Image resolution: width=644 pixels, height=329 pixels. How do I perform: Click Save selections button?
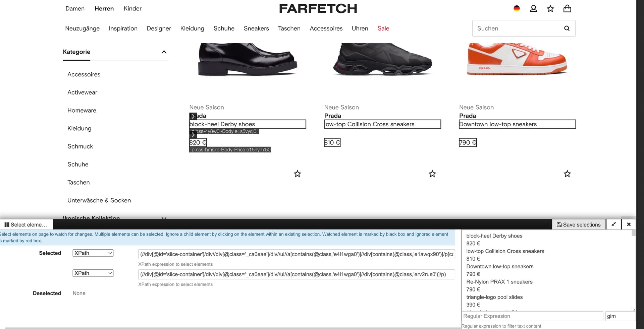tap(579, 224)
